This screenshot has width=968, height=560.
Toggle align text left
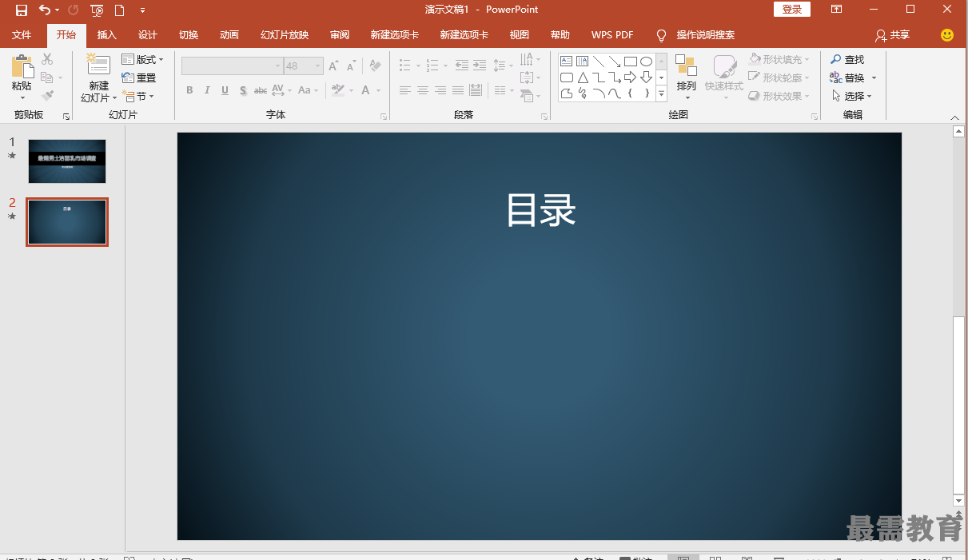click(405, 90)
